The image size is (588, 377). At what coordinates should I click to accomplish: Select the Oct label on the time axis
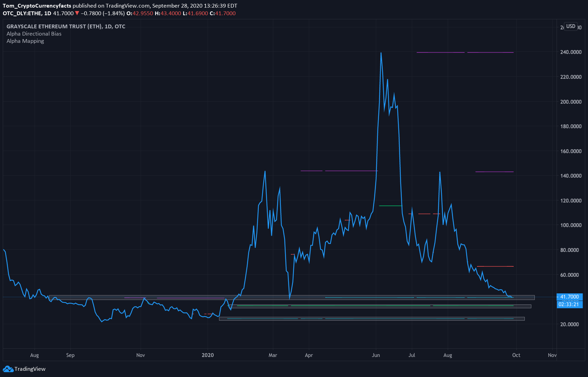[516, 355]
